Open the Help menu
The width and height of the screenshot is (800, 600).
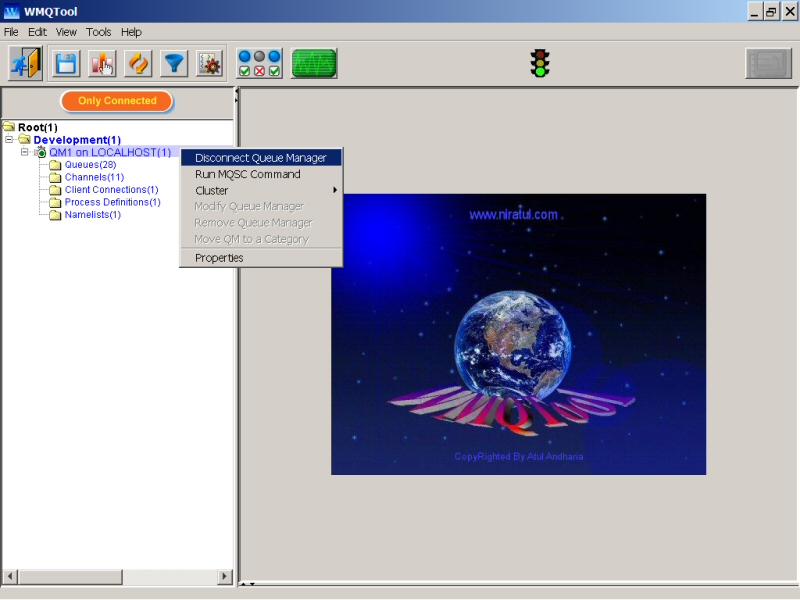131,32
